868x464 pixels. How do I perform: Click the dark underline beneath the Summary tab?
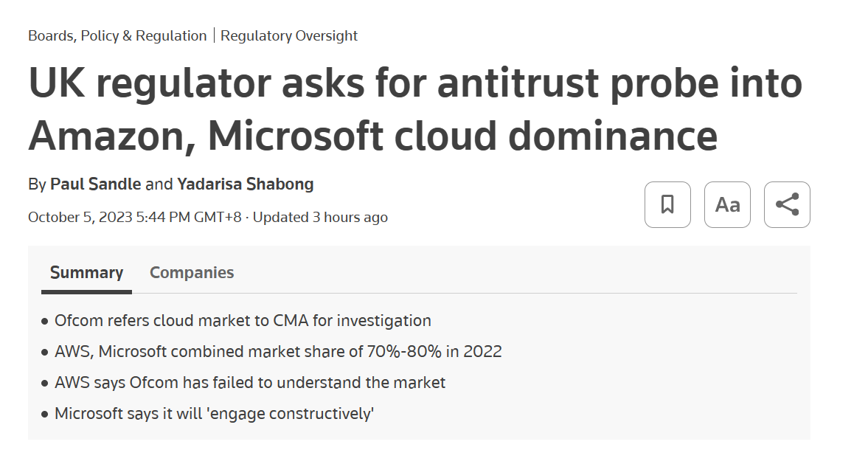point(86,292)
